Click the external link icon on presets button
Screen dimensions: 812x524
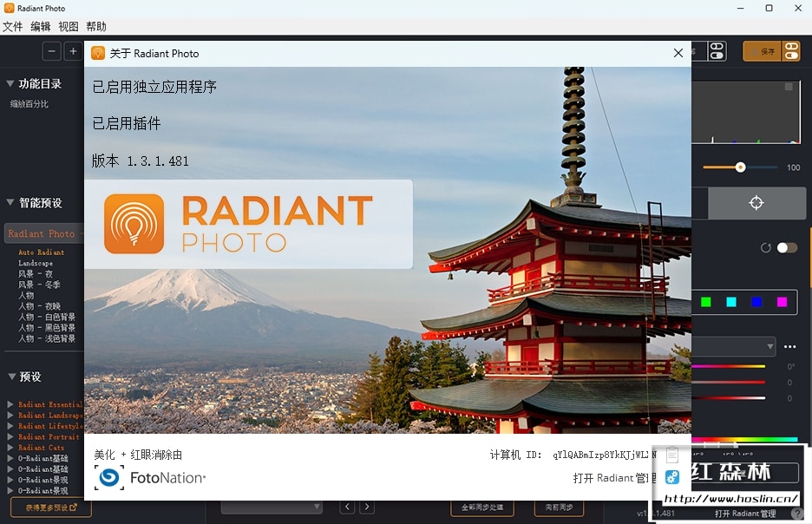coord(73,508)
